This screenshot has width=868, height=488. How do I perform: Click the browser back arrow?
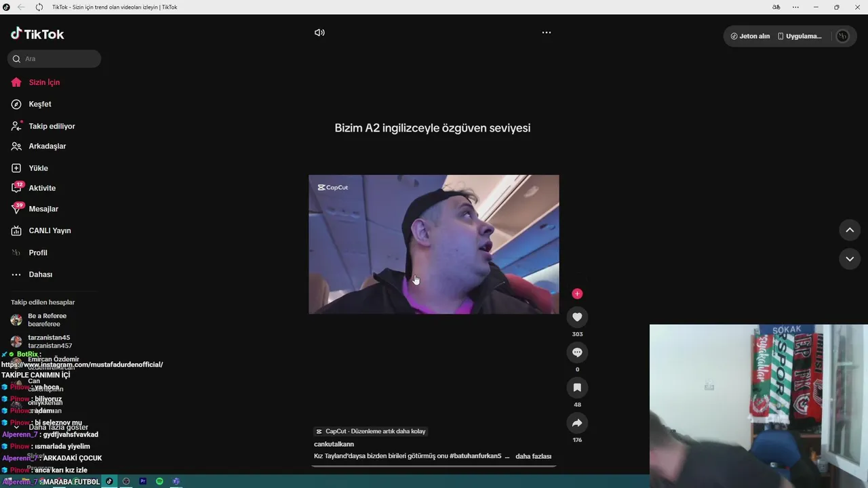click(20, 7)
